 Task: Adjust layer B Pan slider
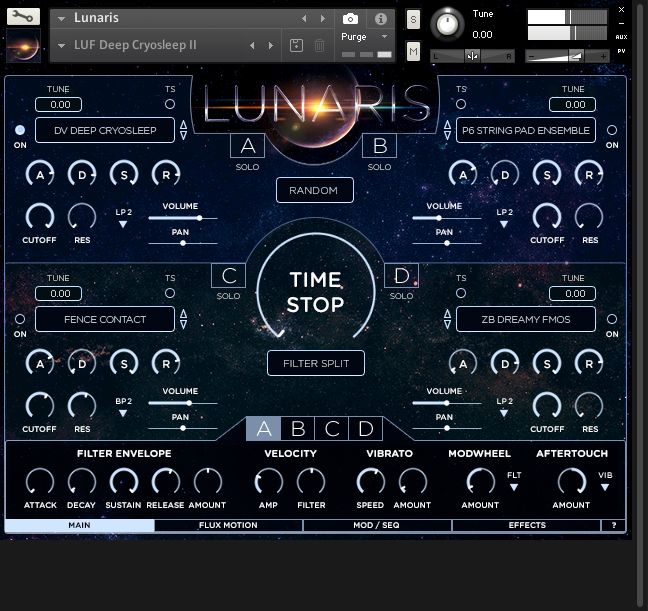(447, 243)
